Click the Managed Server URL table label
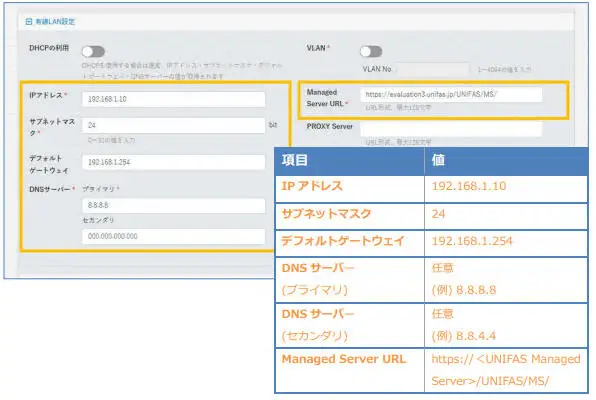This screenshot has width=596, height=400. (344, 359)
